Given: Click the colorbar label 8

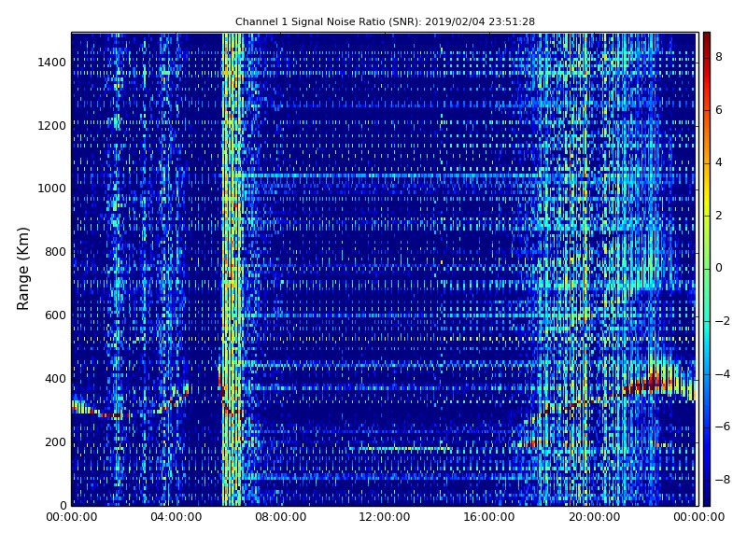Looking at the screenshot, I should 719,57.
